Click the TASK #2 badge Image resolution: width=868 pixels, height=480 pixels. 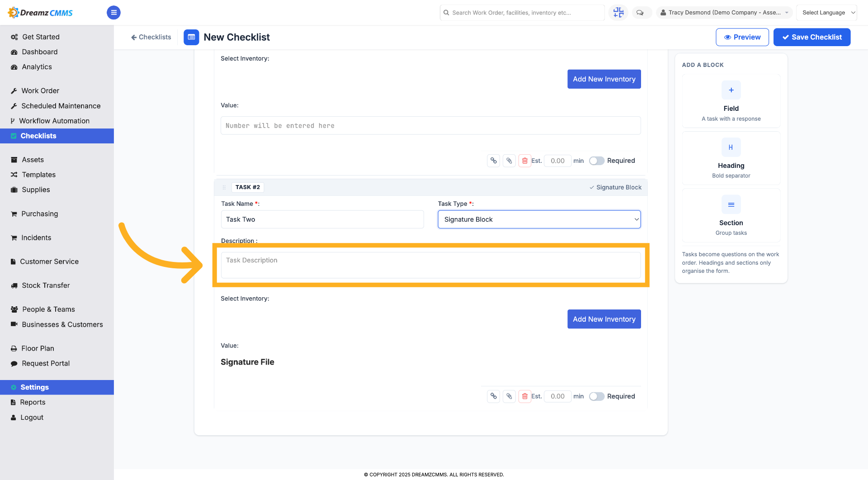[x=248, y=187]
